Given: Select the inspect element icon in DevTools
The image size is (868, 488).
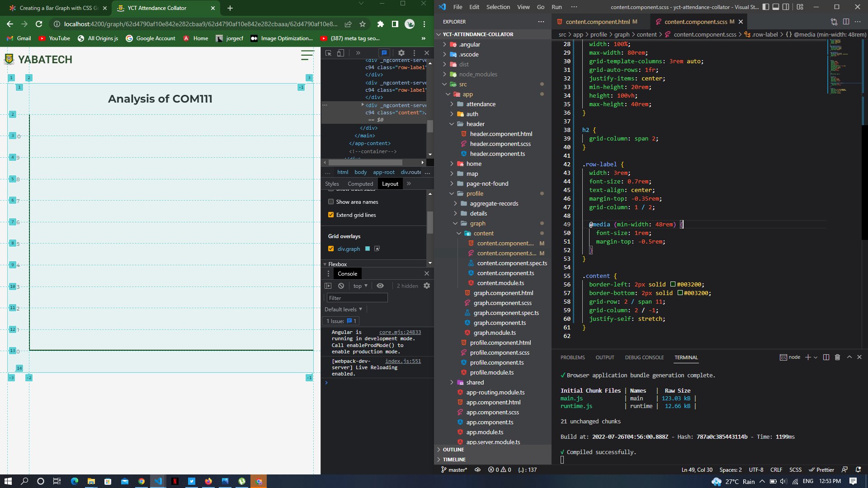Looking at the screenshot, I should point(328,53).
